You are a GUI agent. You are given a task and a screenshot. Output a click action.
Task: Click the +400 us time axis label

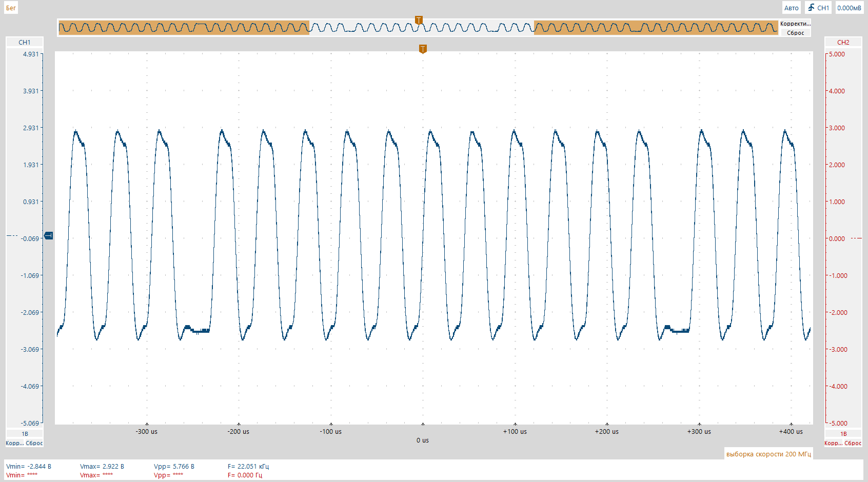click(791, 431)
